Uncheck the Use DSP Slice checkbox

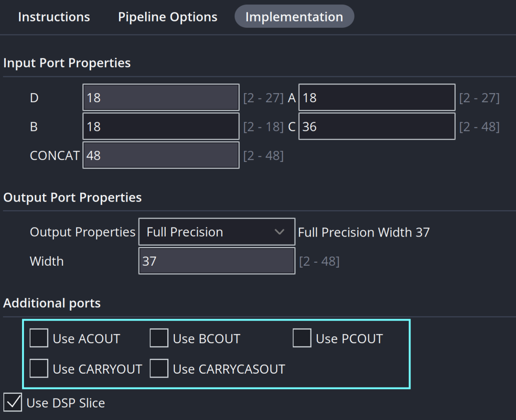pyautogui.click(x=13, y=402)
